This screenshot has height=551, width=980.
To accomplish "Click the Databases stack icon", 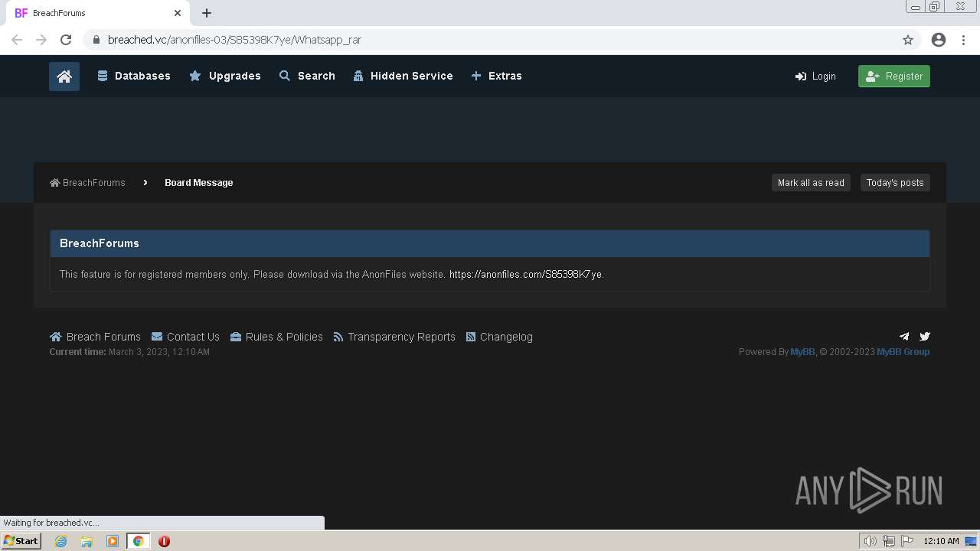I will [x=103, y=76].
